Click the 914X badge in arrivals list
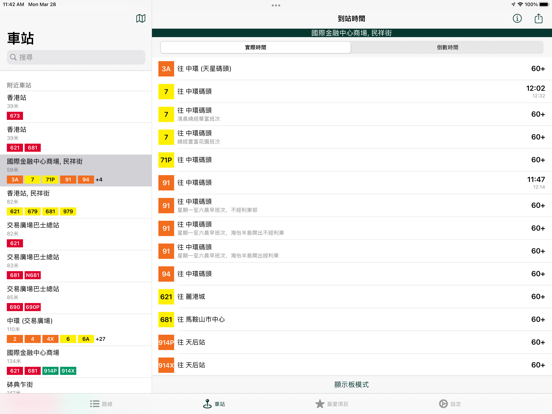 [166, 365]
